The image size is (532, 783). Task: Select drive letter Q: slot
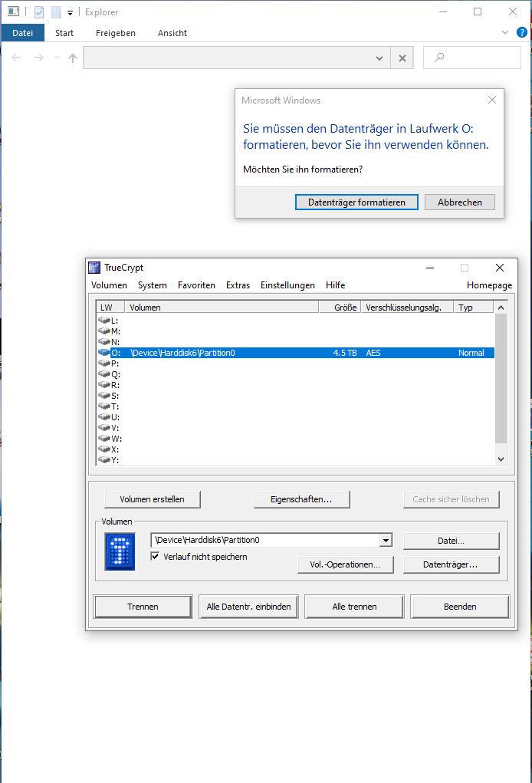tap(295, 374)
